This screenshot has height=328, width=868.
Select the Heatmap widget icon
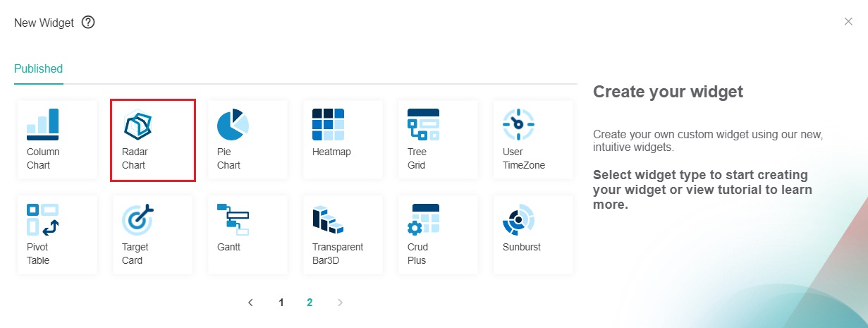(328, 125)
